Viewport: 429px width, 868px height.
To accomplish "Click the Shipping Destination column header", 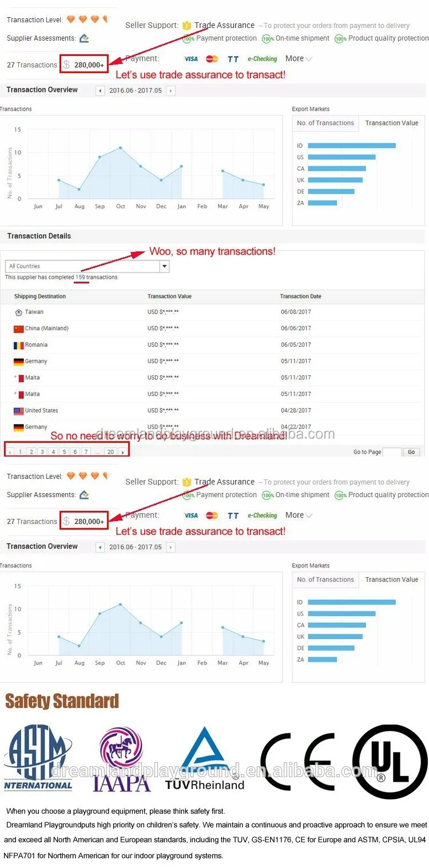I will (x=40, y=297).
